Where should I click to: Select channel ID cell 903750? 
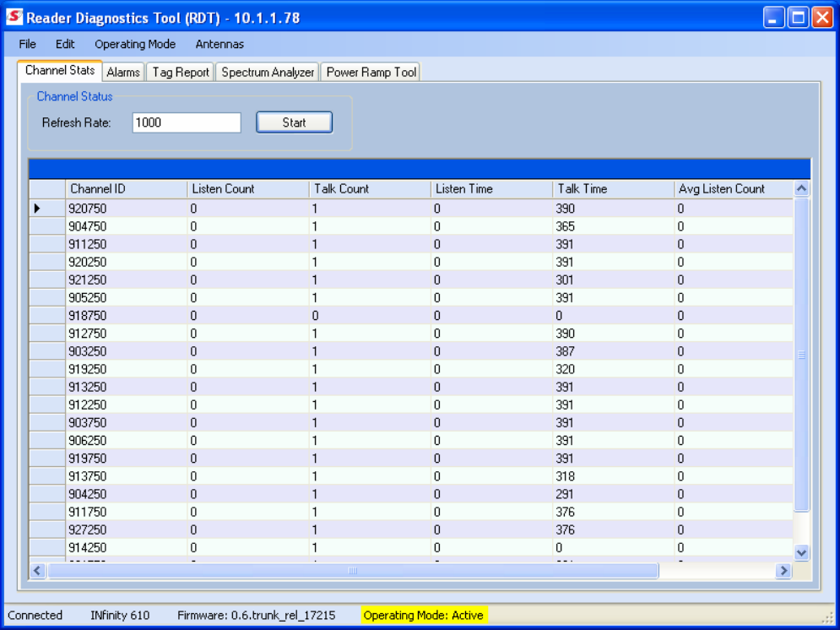[x=127, y=423]
